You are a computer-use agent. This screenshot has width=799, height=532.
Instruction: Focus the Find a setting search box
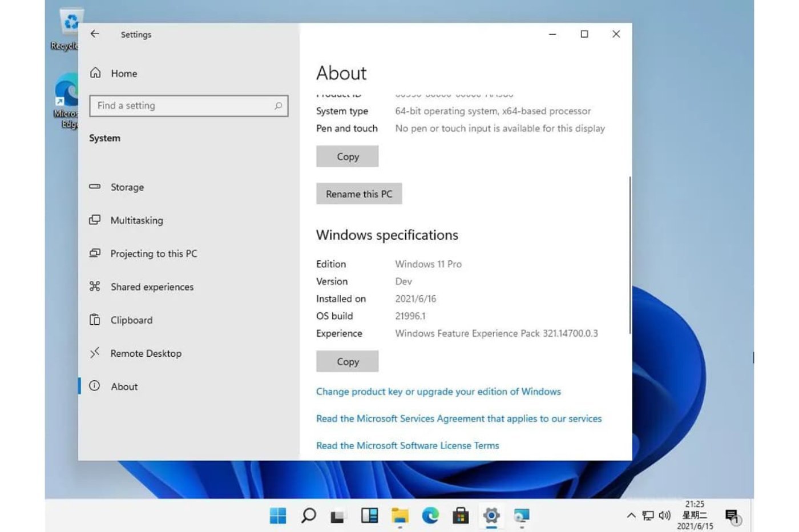click(x=189, y=106)
